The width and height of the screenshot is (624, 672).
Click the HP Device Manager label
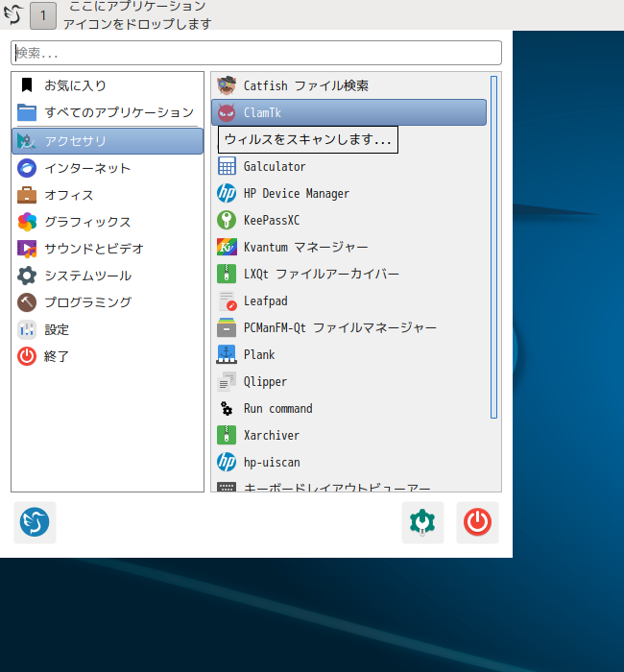point(296,194)
